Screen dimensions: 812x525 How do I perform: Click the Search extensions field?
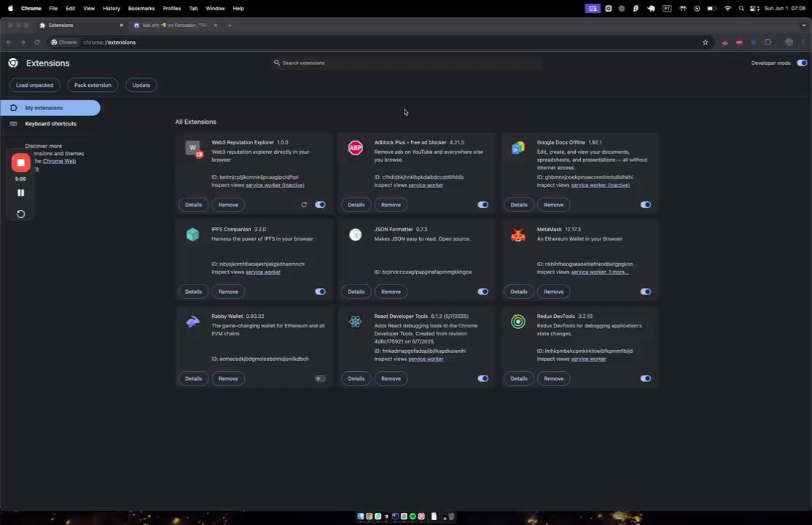pos(405,63)
